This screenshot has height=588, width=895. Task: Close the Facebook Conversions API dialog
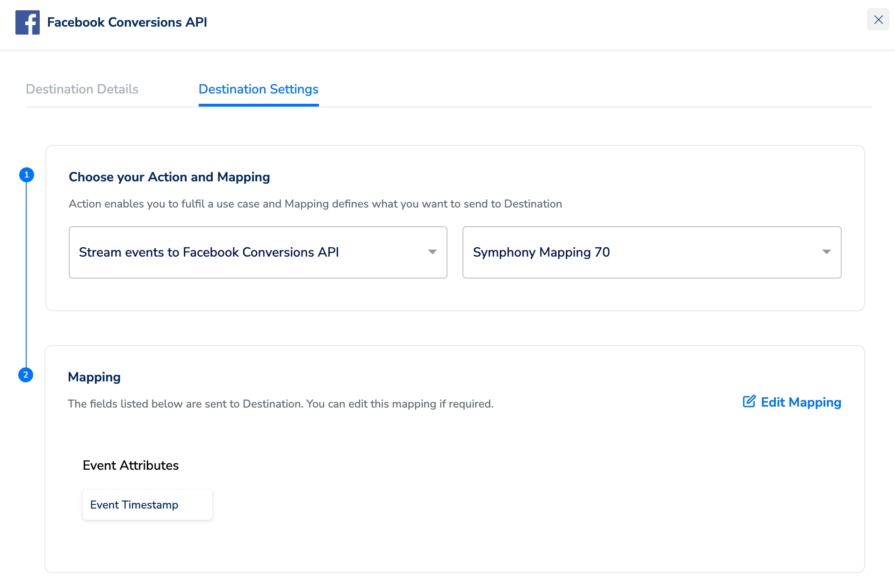pos(878,20)
